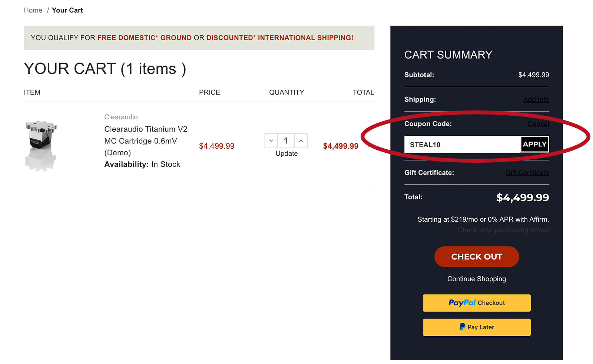
Task: Click the CHECK OUT button
Action: (476, 257)
